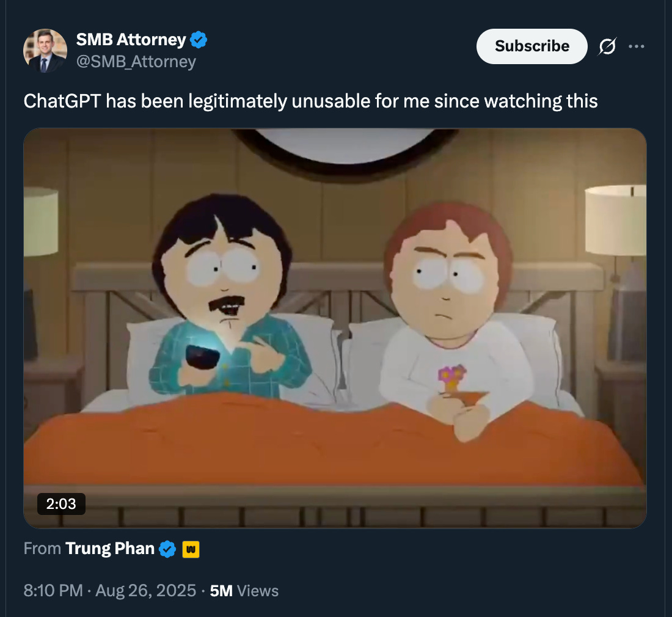Open the SMB Attorney display name link

click(x=131, y=40)
